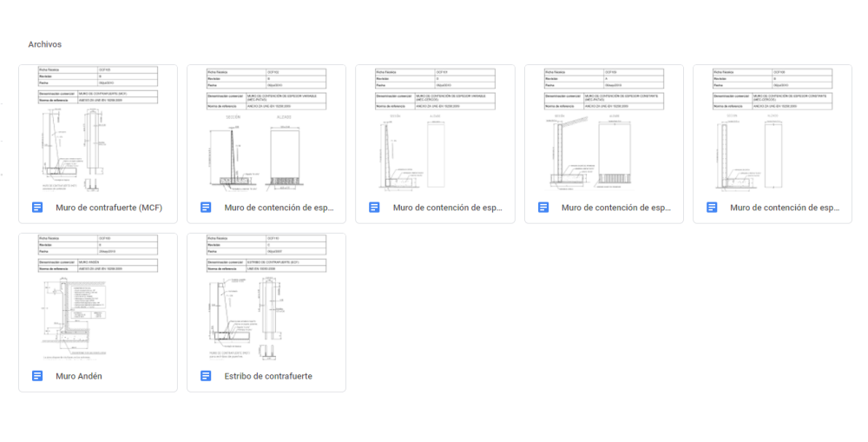Image resolution: width=868 pixels, height=442 pixels.
Task: Click the Docs icon beside Muro Andén
Action: point(37,376)
